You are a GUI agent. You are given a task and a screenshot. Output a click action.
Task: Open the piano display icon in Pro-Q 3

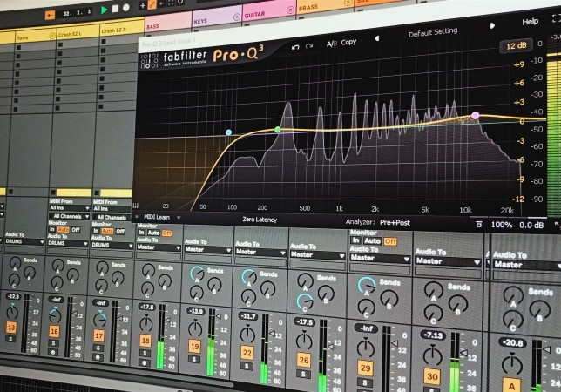pos(136,206)
